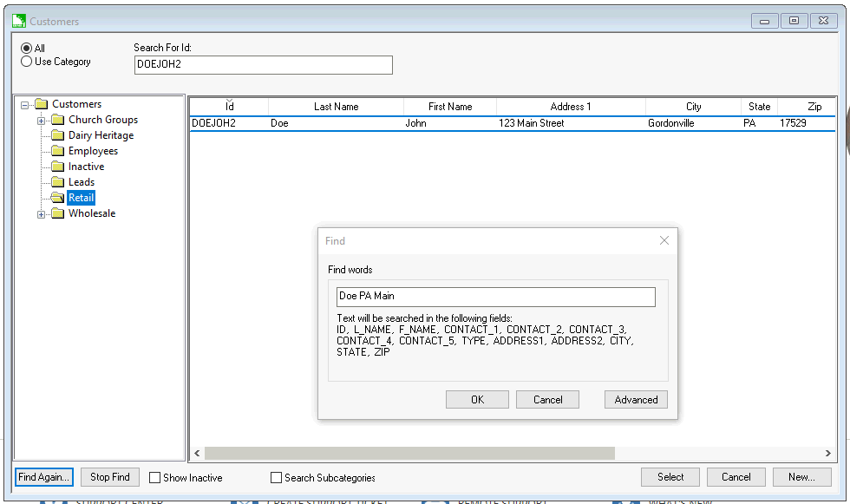Click the Wholesale folder icon

tap(58, 213)
